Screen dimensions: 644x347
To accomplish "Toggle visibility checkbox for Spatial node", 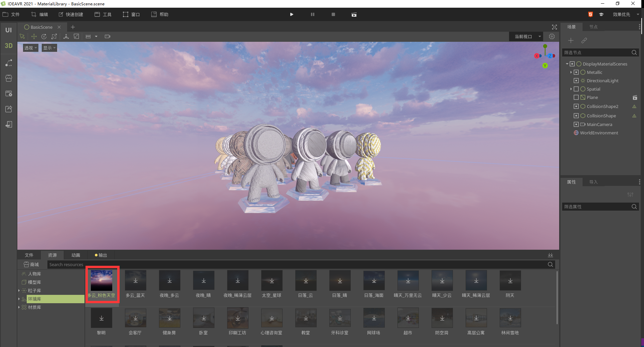I will (x=576, y=89).
